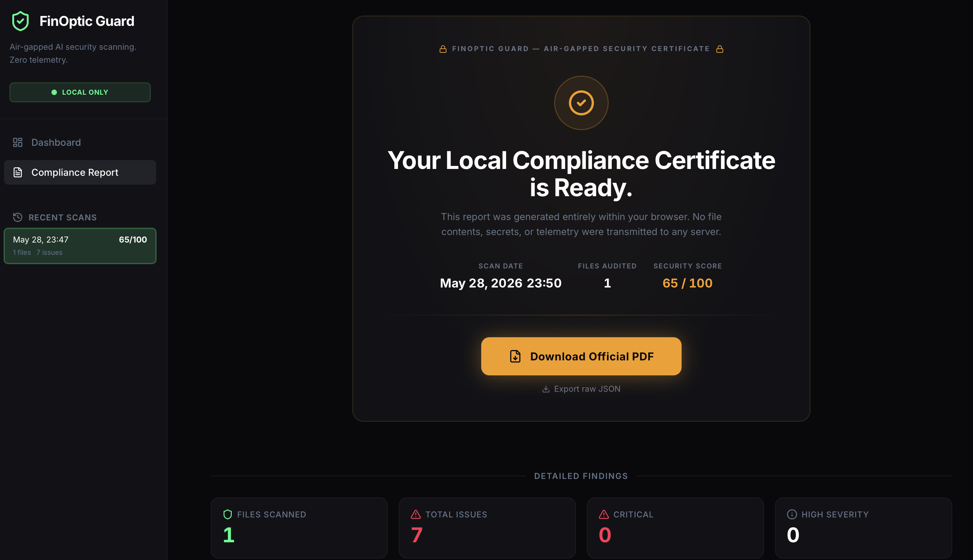Image resolution: width=973 pixels, height=560 pixels.
Task: Click the circled checkmark certificate badge
Action: 581,103
